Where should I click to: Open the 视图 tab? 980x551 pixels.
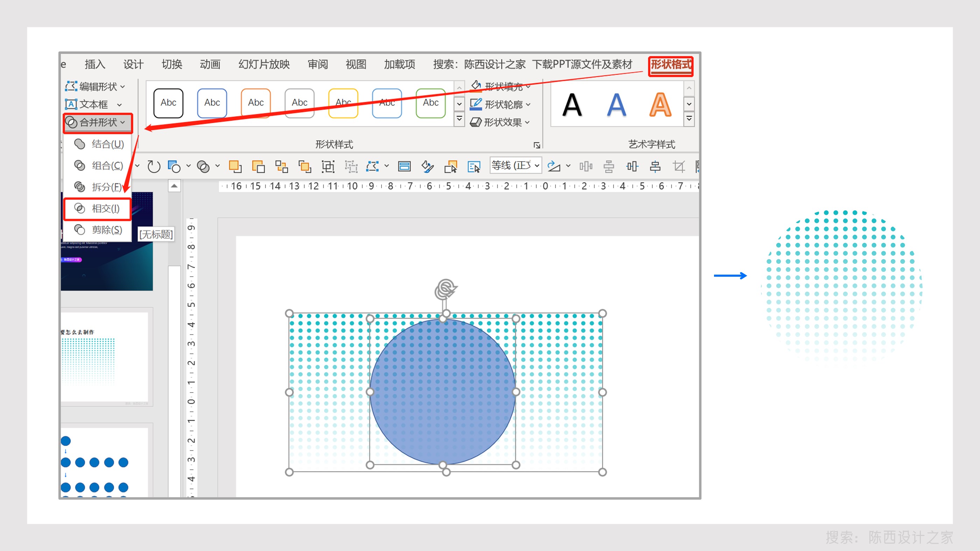click(356, 64)
